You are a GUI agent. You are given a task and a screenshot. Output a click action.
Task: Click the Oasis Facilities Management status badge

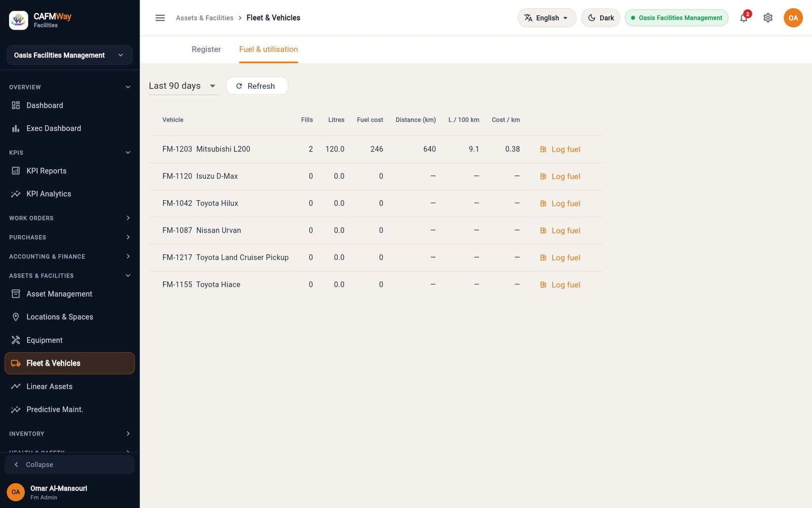click(x=676, y=18)
